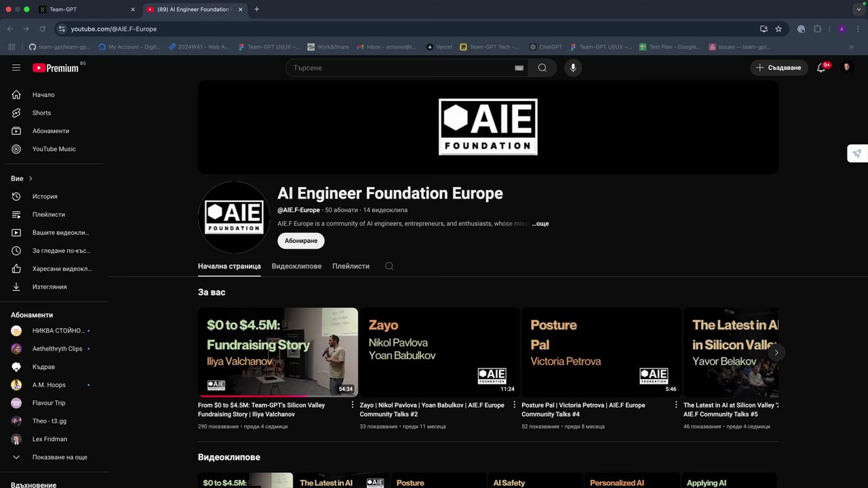Expand the Вие section chevron
Screen dimensions: 868x488
coord(31,179)
